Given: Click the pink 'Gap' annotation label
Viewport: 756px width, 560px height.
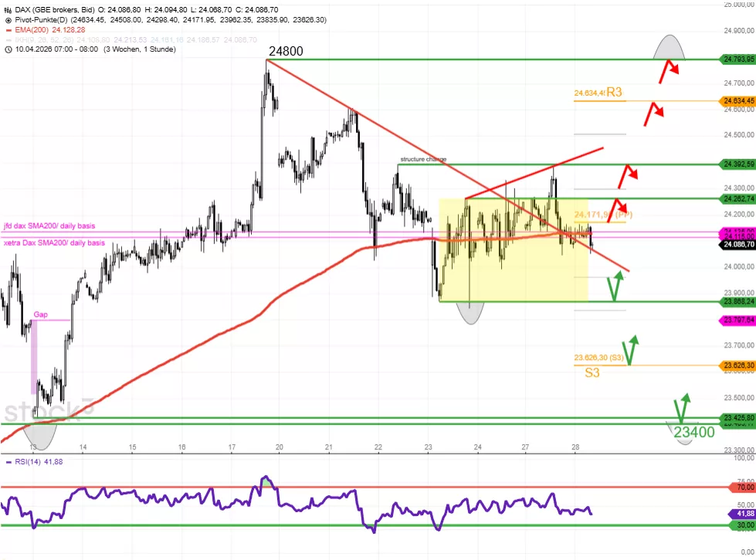Looking at the screenshot, I should 40,315.
